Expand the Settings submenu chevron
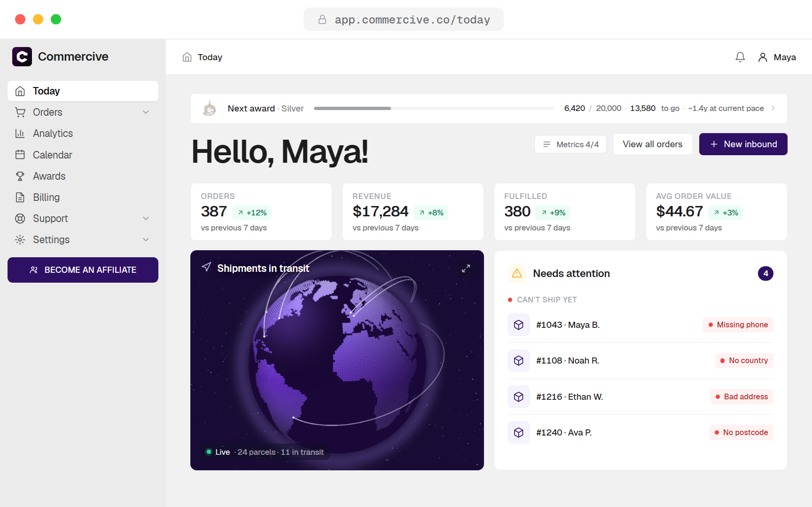The height and width of the screenshot is (507, 812). [146, 239]
